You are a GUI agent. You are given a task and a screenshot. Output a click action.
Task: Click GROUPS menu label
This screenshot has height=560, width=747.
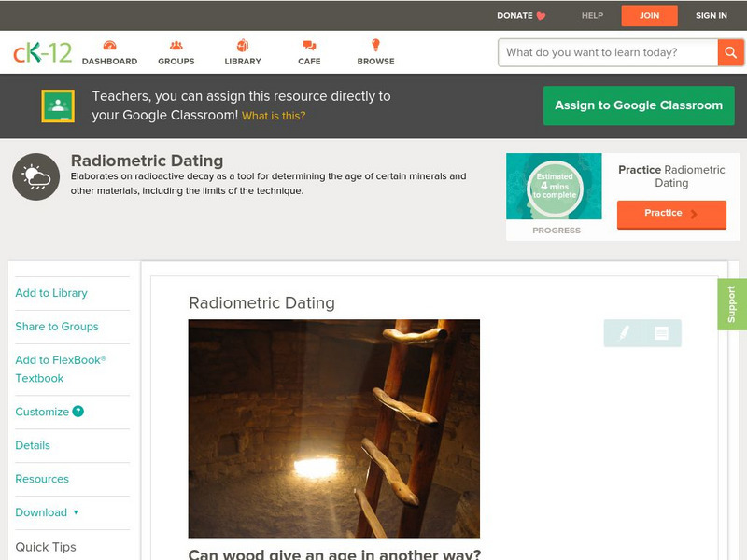[x=176, y=62]
